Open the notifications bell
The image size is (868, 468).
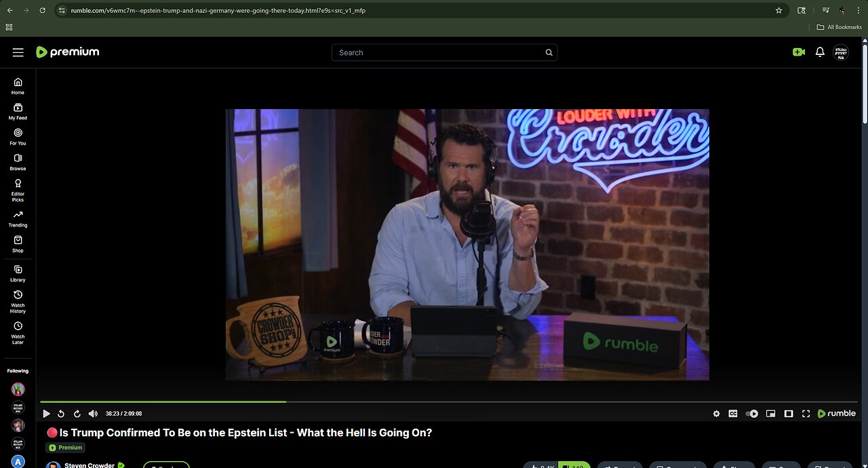[x=820, y=52]
